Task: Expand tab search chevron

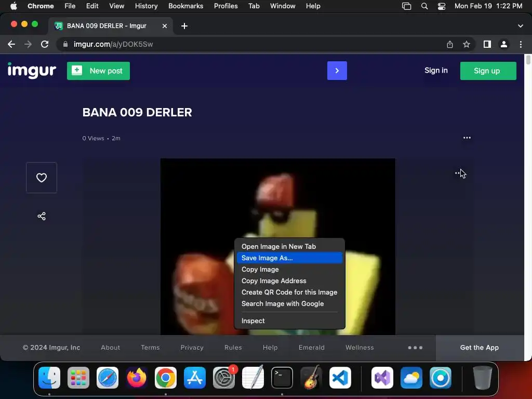Action: click(521, 26)
